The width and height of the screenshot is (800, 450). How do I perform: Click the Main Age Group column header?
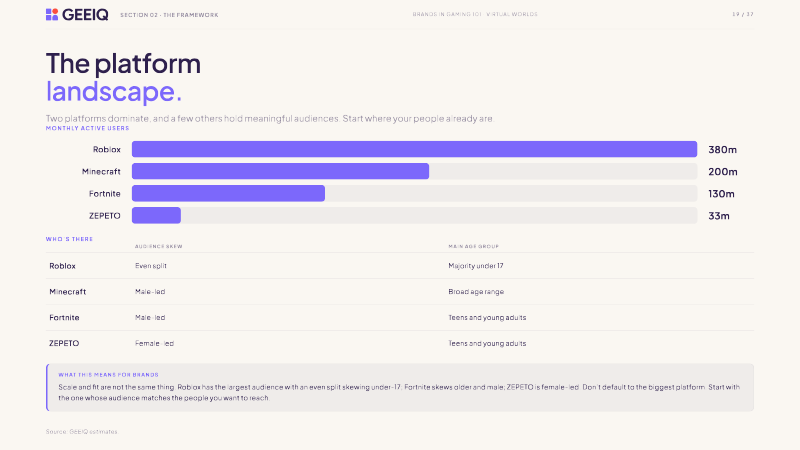pyautogui.click(x=473, y=246)
